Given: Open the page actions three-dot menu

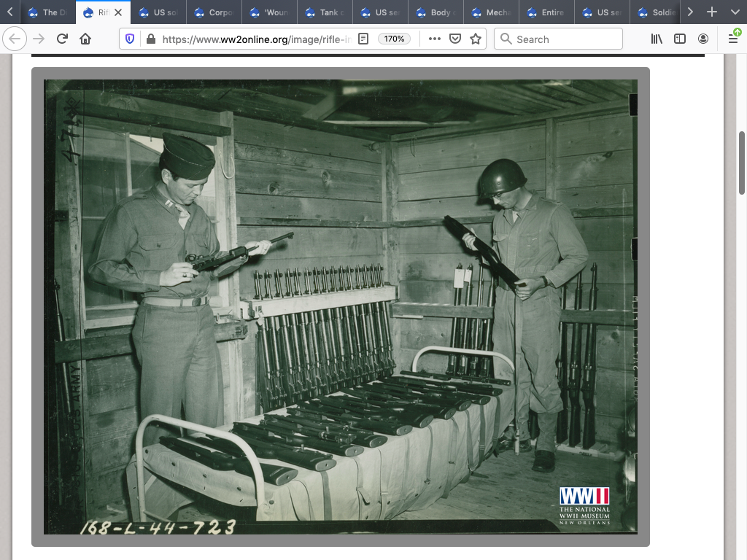Looking at the screenshot, I should [x=435, y=39].
